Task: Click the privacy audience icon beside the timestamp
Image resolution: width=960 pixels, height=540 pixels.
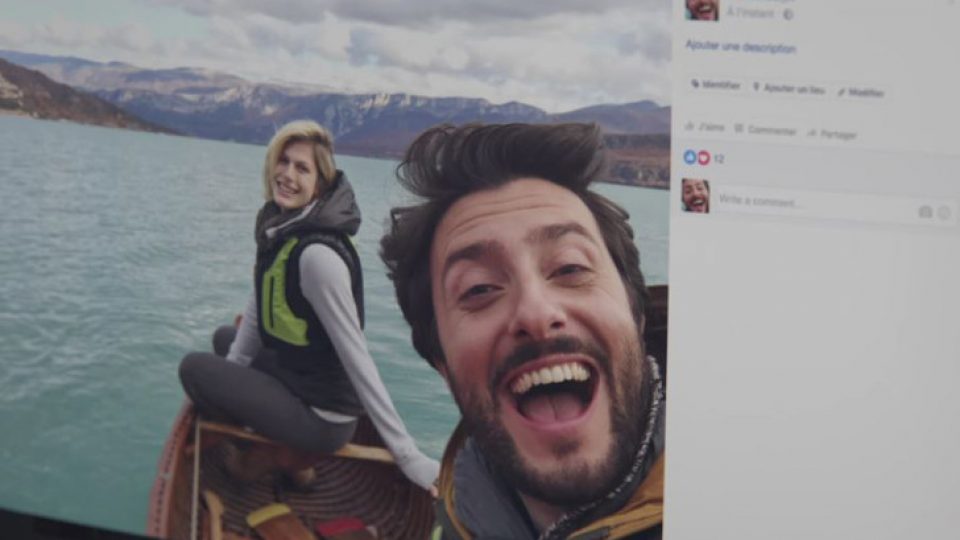Action: click(788, 14)
